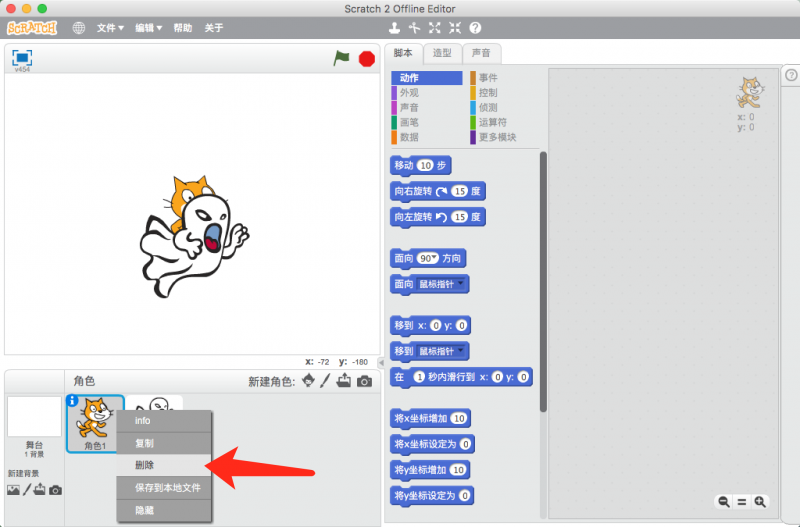Edit the 10 steps field in 移动 block

pos(426,165)
